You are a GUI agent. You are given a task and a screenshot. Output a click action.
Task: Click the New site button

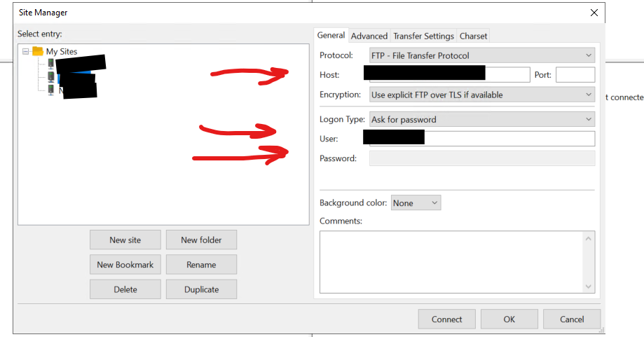click(x=125, y=240)
